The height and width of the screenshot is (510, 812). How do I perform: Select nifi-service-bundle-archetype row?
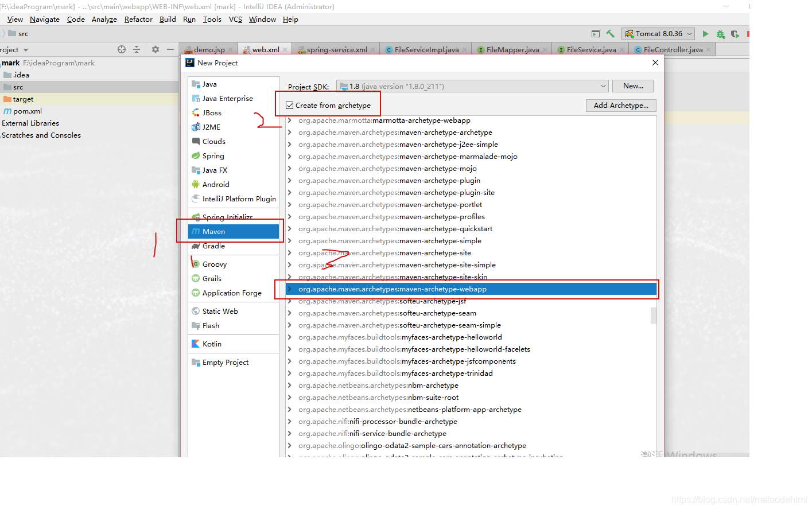pyautogui.click(x=471, y=434)
